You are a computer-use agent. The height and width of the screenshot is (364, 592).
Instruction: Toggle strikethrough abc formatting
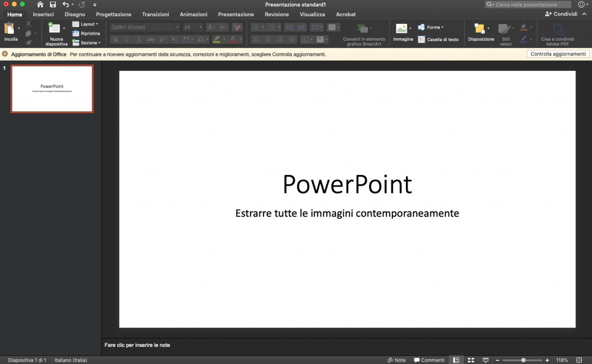(151, 40)
